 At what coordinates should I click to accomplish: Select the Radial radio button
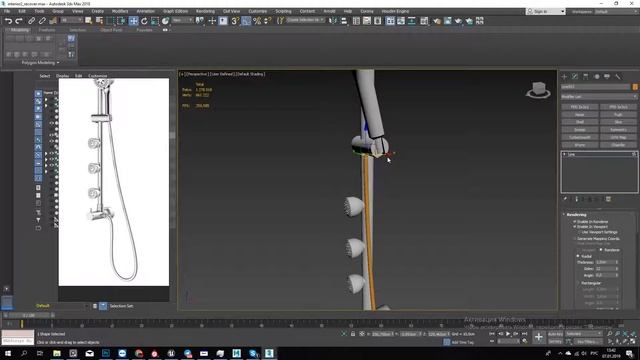[x=578, y=256]
